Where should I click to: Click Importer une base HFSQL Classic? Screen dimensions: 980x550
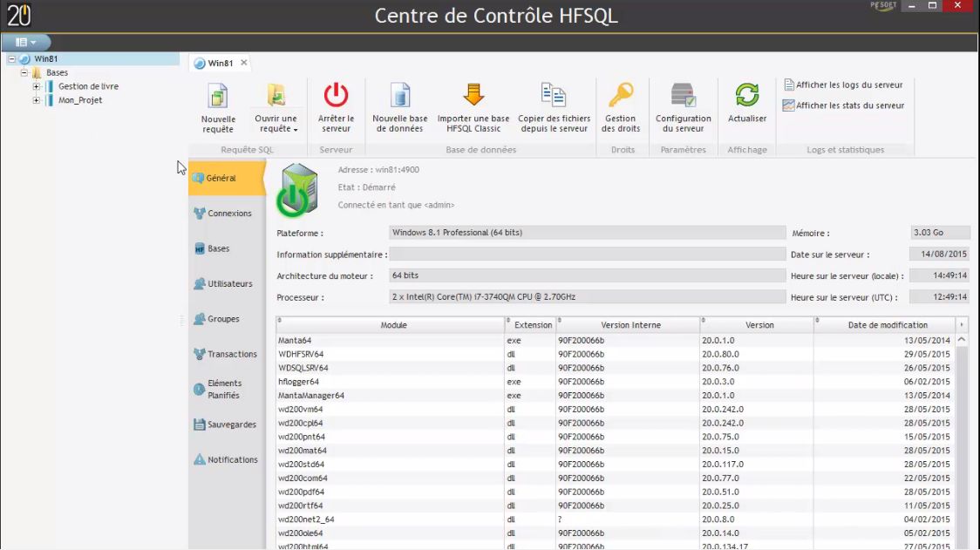pos(473,107)
